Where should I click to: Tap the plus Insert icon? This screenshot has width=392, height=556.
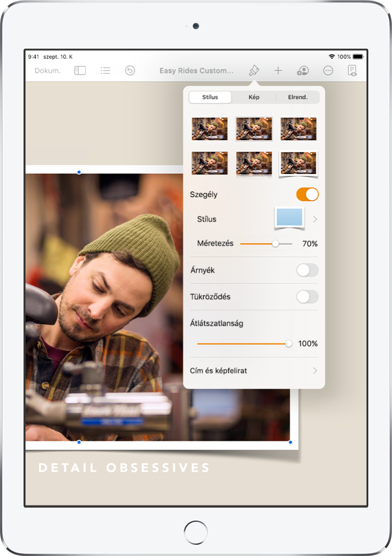278,70
